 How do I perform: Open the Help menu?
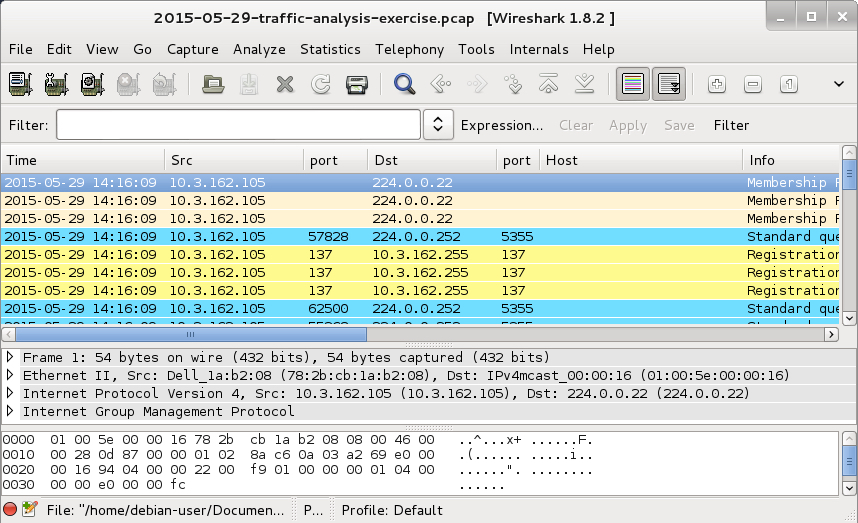(x=599, y=49)
